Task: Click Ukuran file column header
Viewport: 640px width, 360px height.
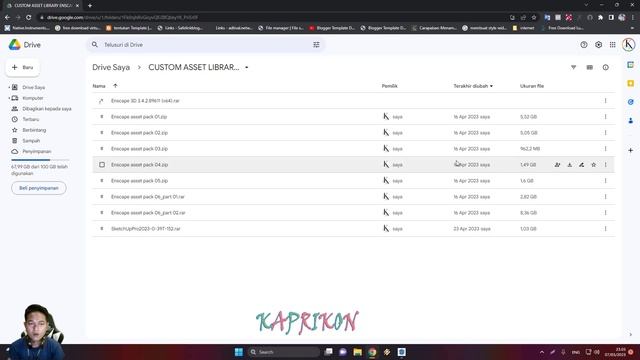Action: point(532,86)
